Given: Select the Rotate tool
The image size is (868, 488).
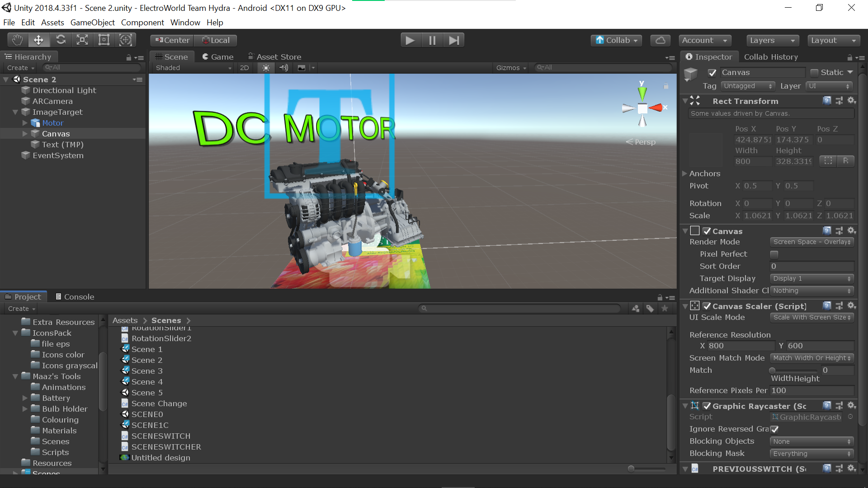Looking at the screenshot, I should pyautogui.click(x=61, y=40).
